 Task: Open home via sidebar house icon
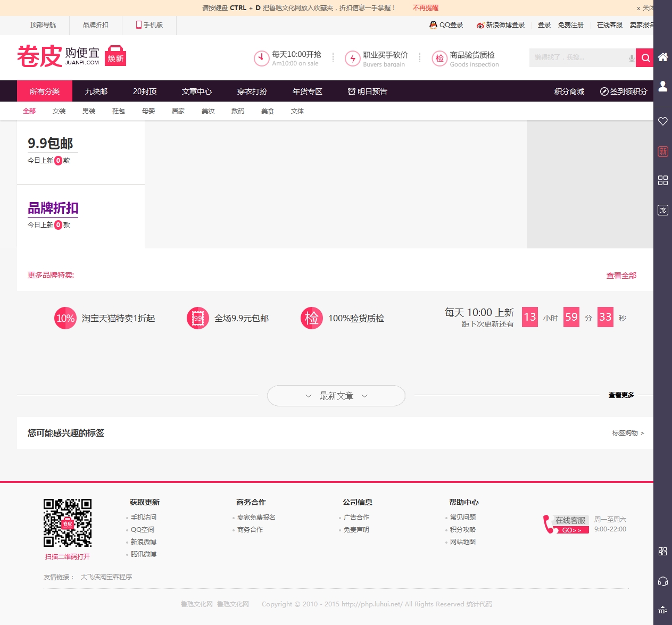click(663, 57)
